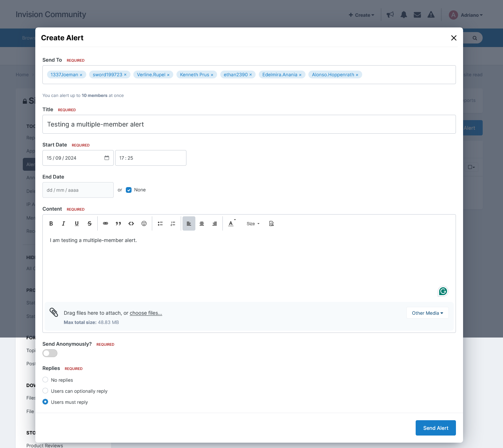
Task: Click the Send Alert button
Action: pyautogui.click(x=436, y=428)
